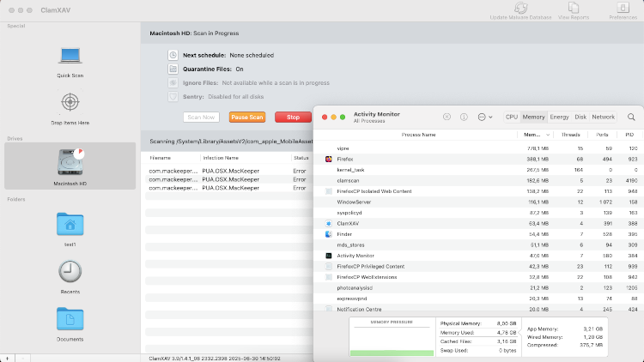This screenshot has height=362, width=644.
Task: Switch to the Energy tab
Action: point(559,117)
